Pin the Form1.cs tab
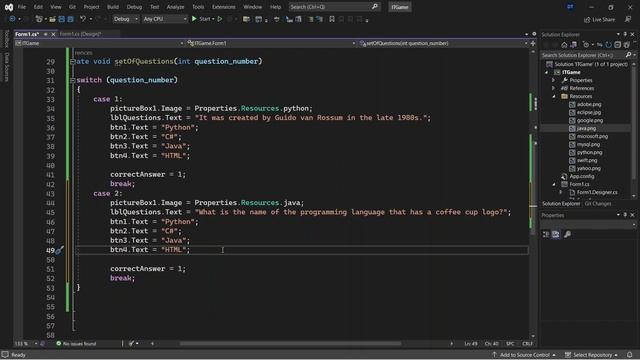 pyautogui.click(x=45, y=34)
